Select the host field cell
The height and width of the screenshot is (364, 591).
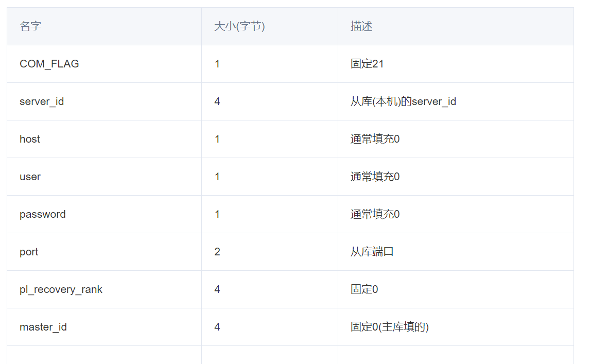[30, 139]
